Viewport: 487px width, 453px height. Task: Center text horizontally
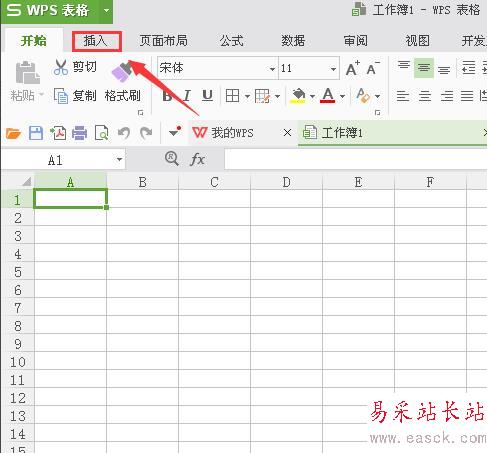point(425,96)
